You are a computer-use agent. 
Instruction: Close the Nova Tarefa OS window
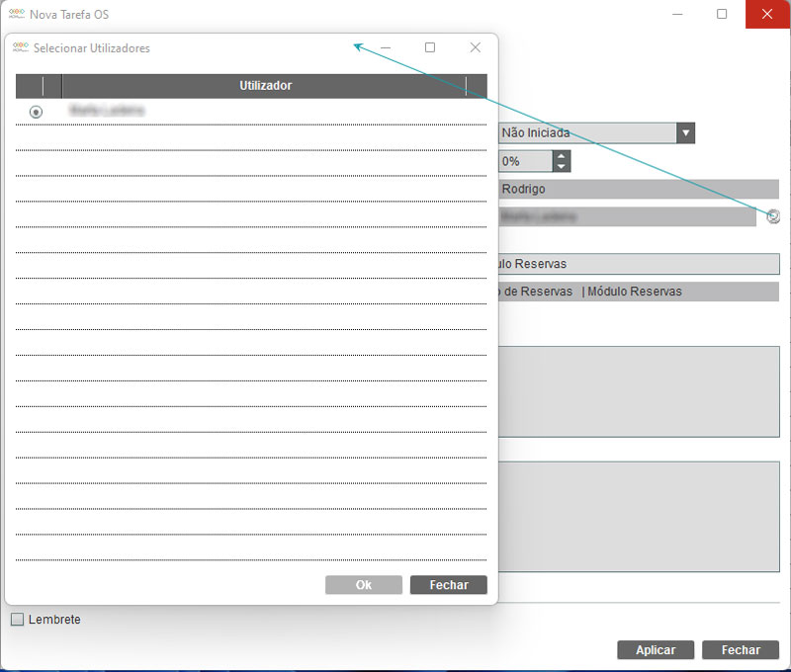767,14
